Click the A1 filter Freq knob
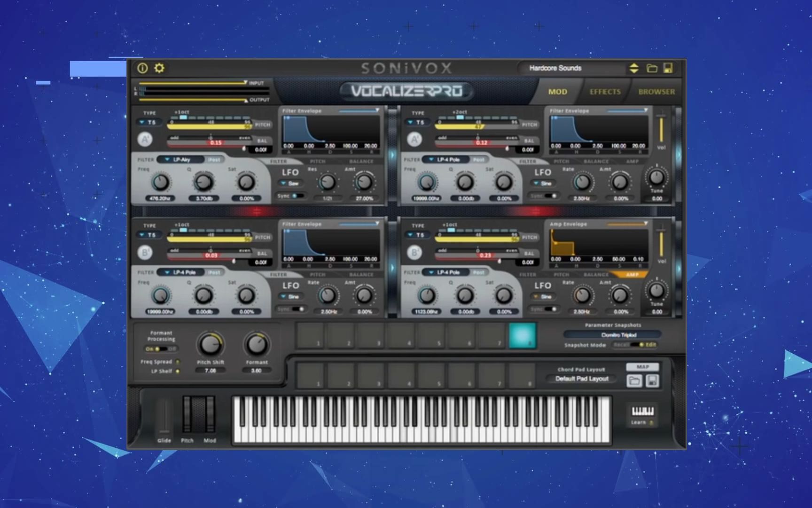Viewport: 812px width, 508px height. (160, 182)
